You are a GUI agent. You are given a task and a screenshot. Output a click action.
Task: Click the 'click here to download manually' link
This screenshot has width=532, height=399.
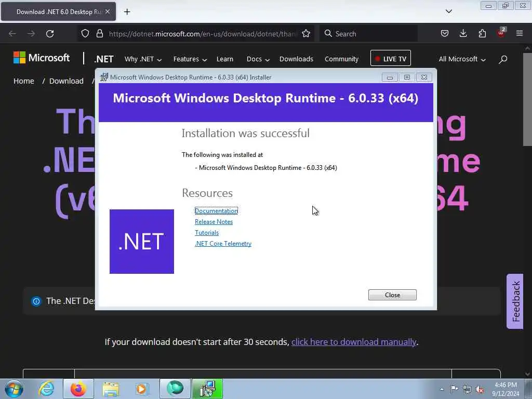tap(353, 342)
